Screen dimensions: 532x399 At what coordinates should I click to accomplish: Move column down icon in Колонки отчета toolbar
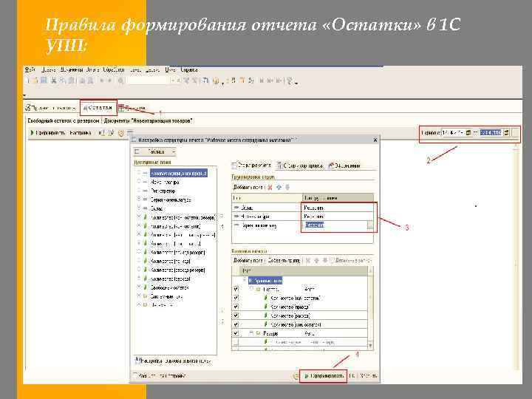point(324,260)
